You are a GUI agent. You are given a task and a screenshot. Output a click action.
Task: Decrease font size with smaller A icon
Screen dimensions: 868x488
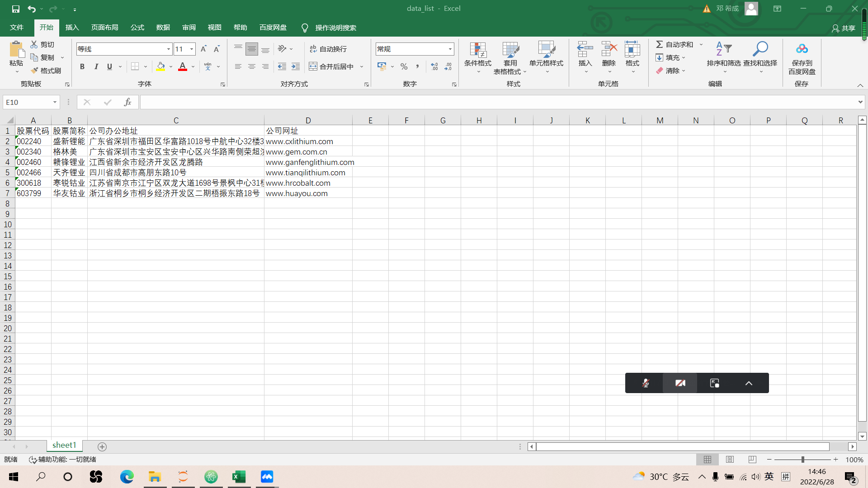click(x=217, y=49)
